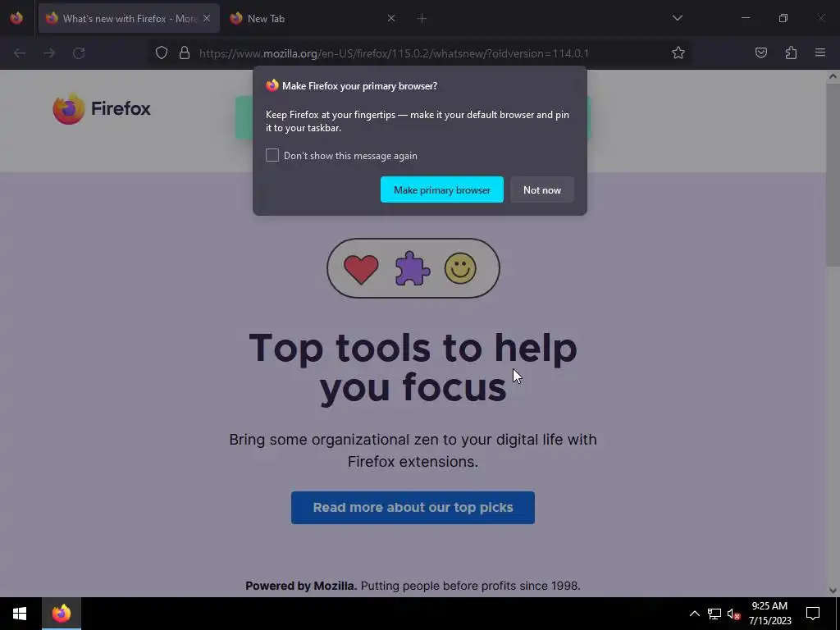Open the Extensions puzzle icon
Screen dimensions: 840x630
[x=791, y=53]
